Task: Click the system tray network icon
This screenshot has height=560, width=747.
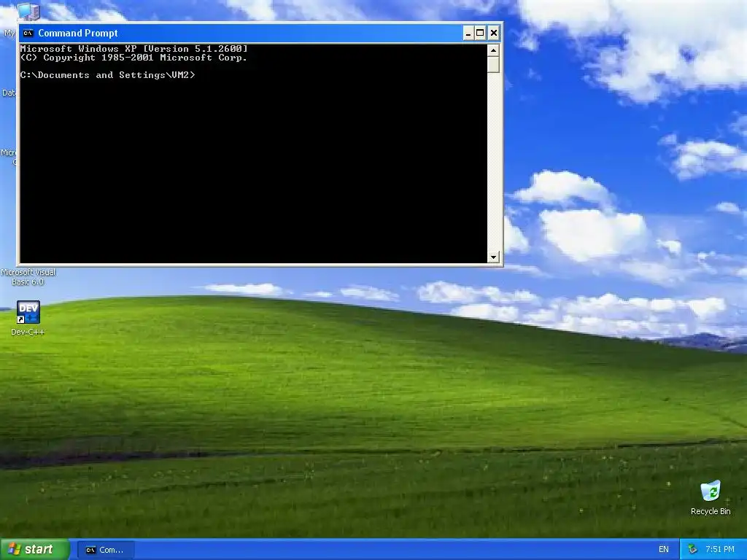Action: point(692,549)
